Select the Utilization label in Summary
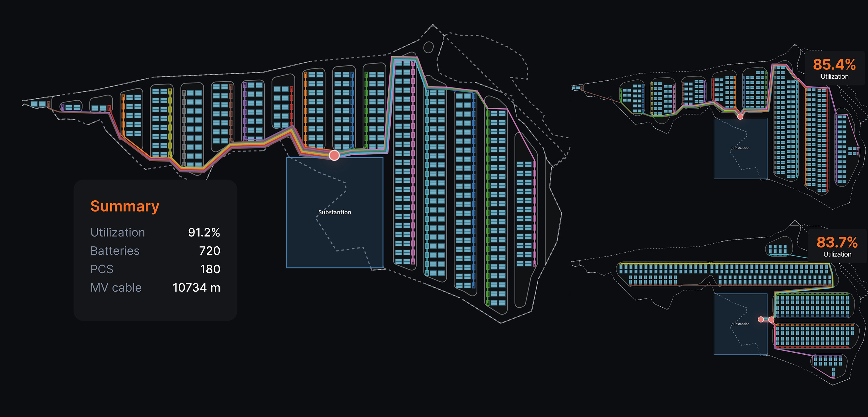Screen dimensions: 868x417 118,232
